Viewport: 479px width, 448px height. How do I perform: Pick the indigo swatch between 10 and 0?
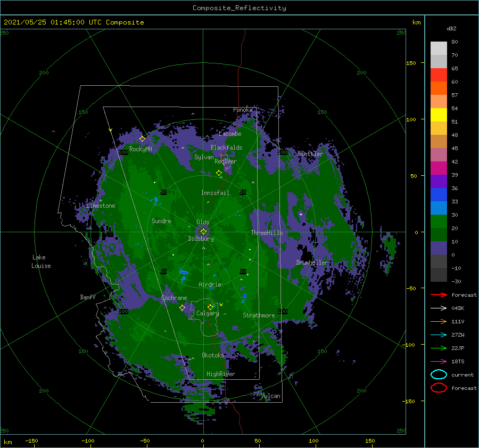click(439, 248)
